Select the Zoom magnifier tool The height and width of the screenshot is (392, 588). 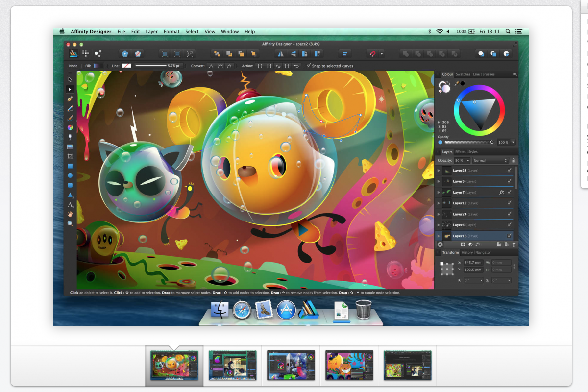point(70,223)
